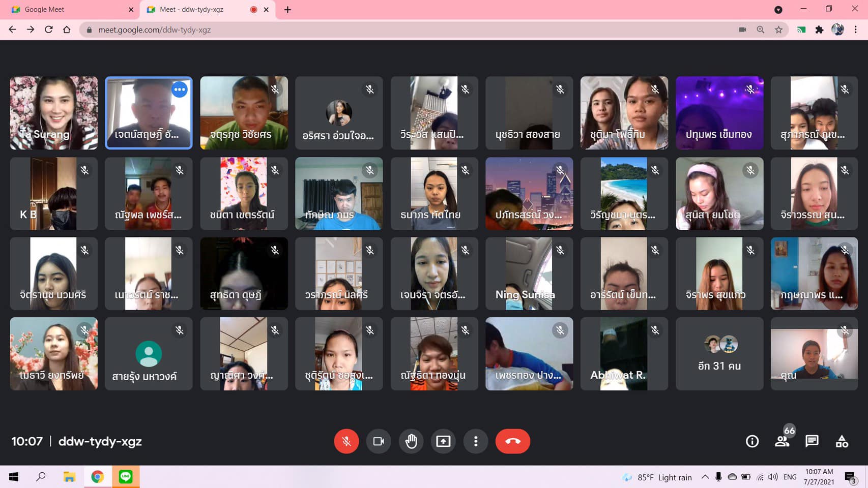Open Chrome's three-dot menu
The height and width of the screenshot is (488, 868).
pos(856,30)
